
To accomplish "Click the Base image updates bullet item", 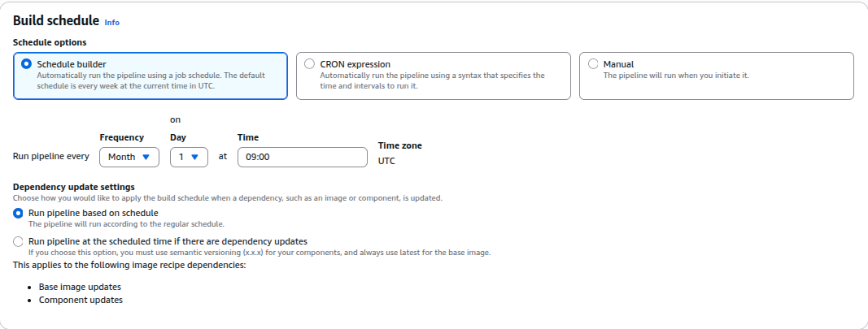I will 80,288.
